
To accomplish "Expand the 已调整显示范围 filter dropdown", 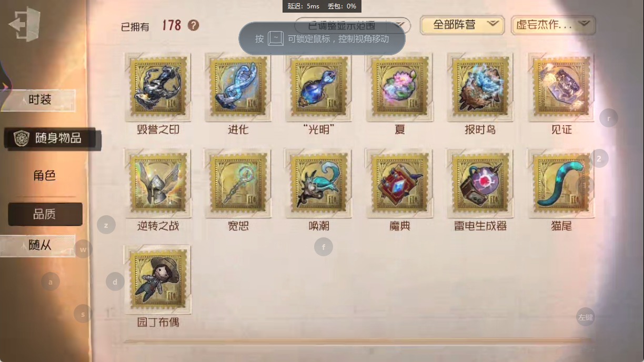I will tap(353, 25).
